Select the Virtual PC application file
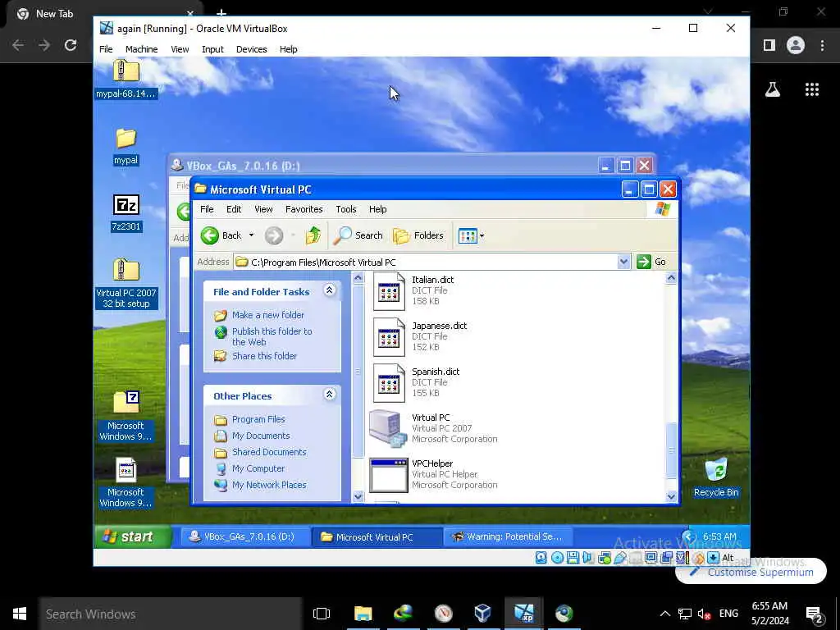Image resolution: width=840 pixels, height=630 pixels. pyautogui.click(x=434, y=428)
